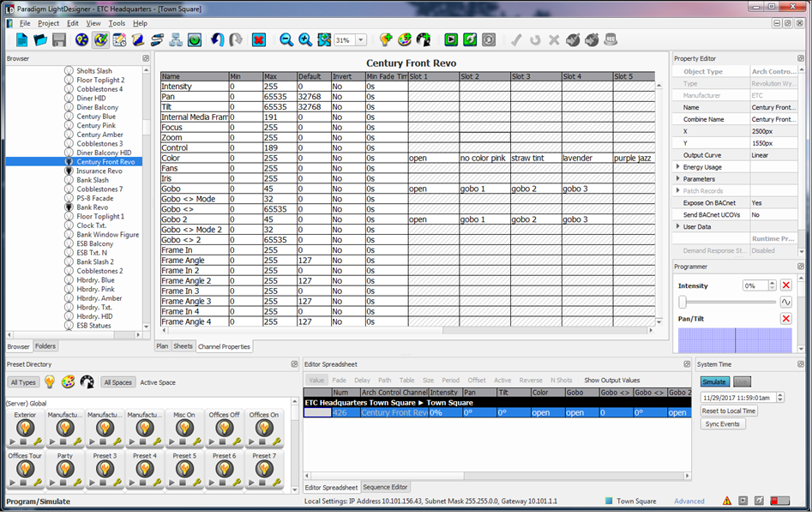812x516 pixels.
Task: Expand the User Data property group
Action: tap(679, 226)
